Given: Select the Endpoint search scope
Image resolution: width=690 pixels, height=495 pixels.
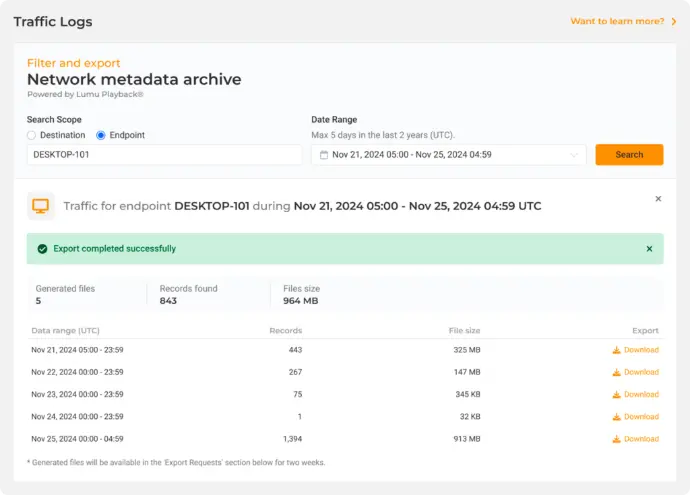Looking at the screenshot, I should [x=101, y=135].
